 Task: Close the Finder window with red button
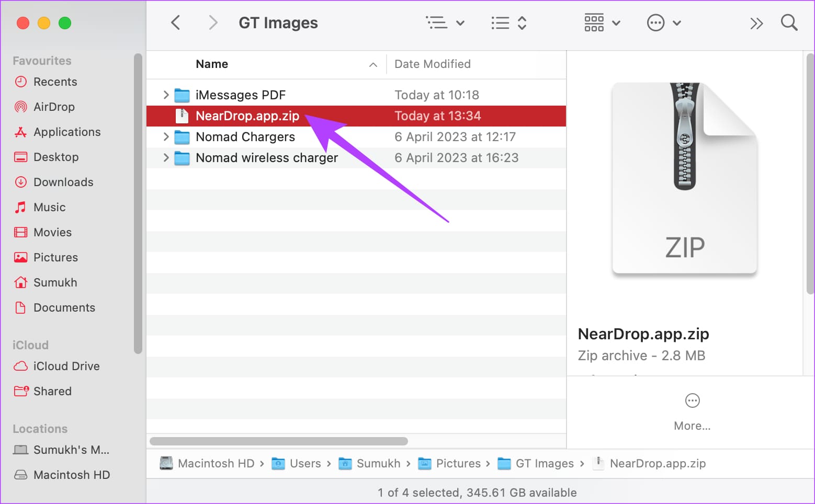click(23, 23)
